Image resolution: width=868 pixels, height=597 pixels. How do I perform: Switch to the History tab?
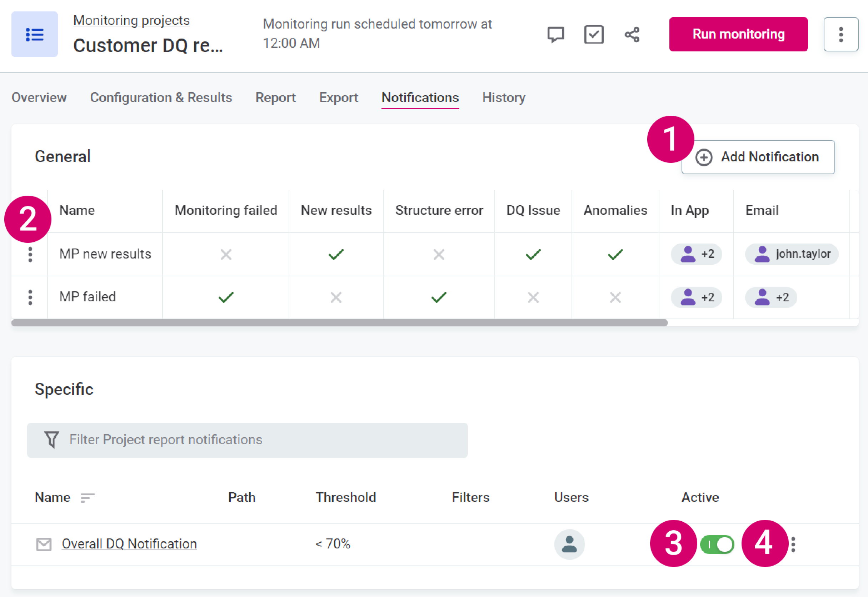tap(504, 97)
